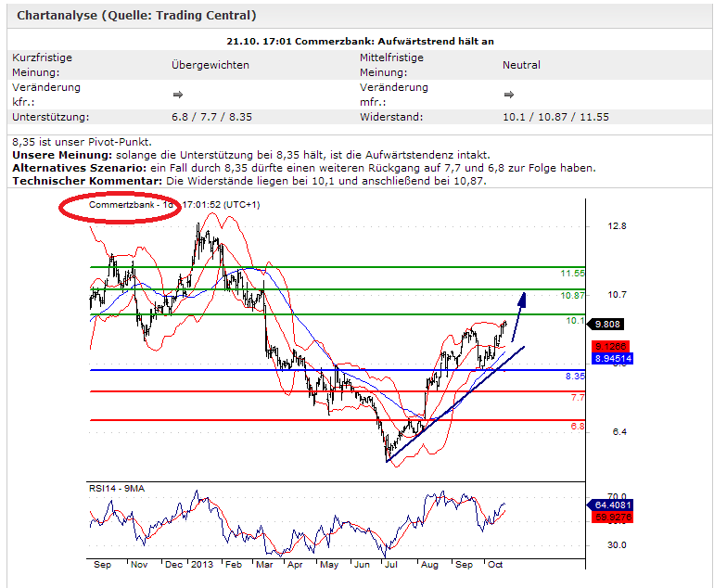Click the green 10.87 resistance level label
714x588 pixels.
(x=572, y=295)
